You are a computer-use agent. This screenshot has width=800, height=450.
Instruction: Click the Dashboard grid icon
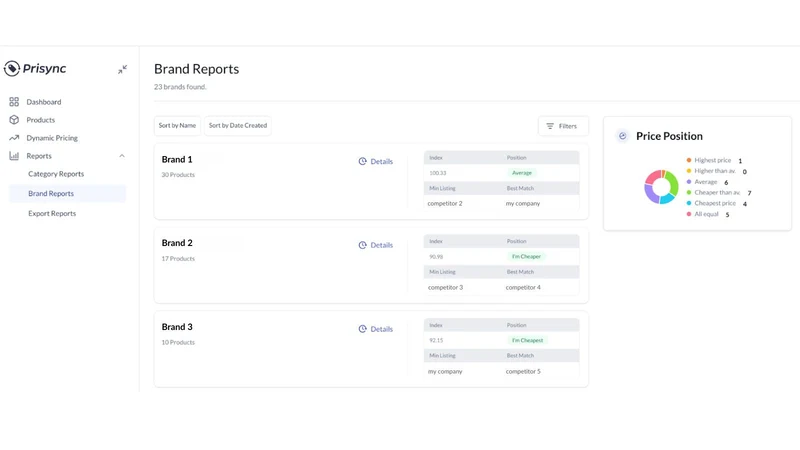click(14, 102)
